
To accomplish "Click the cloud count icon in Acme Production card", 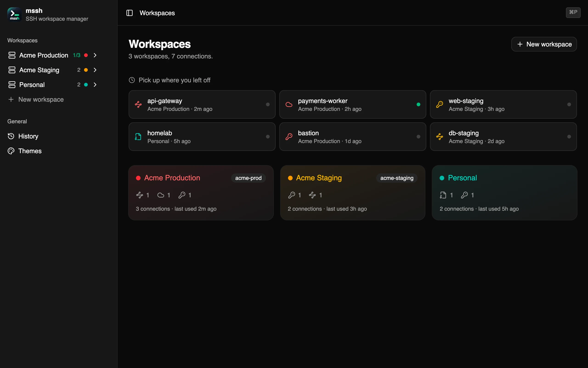I will (x=161, y=195).
